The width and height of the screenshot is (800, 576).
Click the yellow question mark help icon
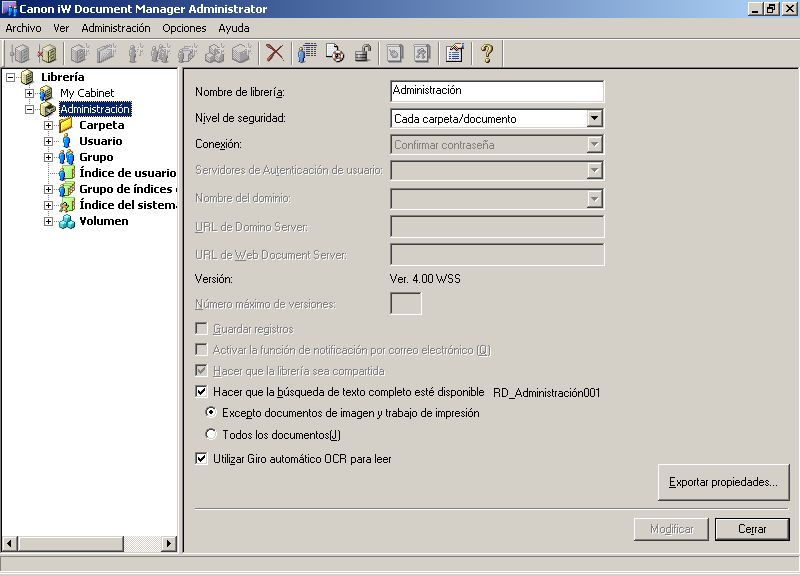[x=487, y=53]
